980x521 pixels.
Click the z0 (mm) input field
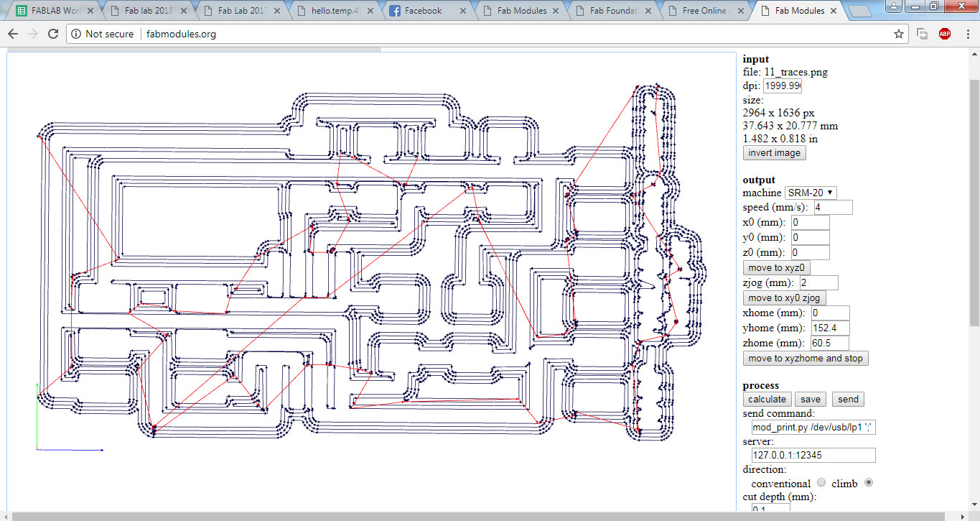pos(810,252)
